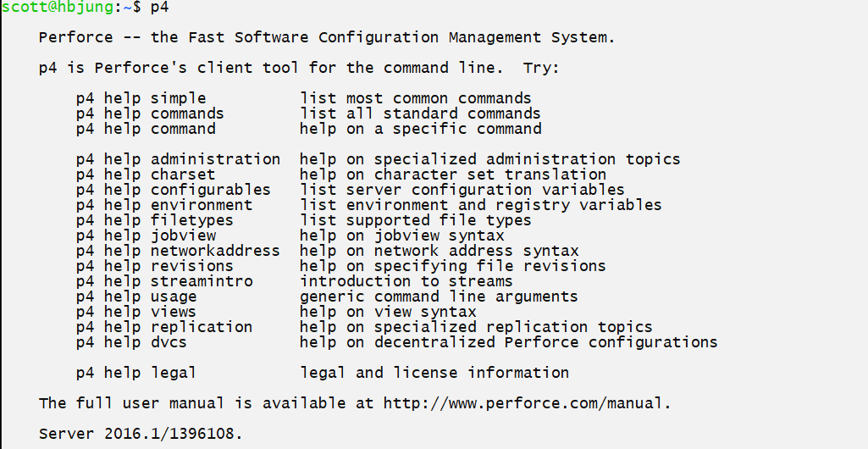868x449 pixels.
Task: Click 'help on specialized replication topics' description
Action: click(476, 327)
